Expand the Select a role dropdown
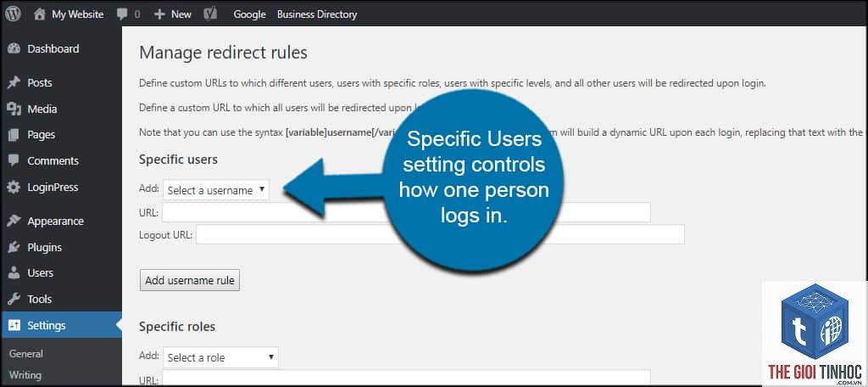 coord(220,357)
